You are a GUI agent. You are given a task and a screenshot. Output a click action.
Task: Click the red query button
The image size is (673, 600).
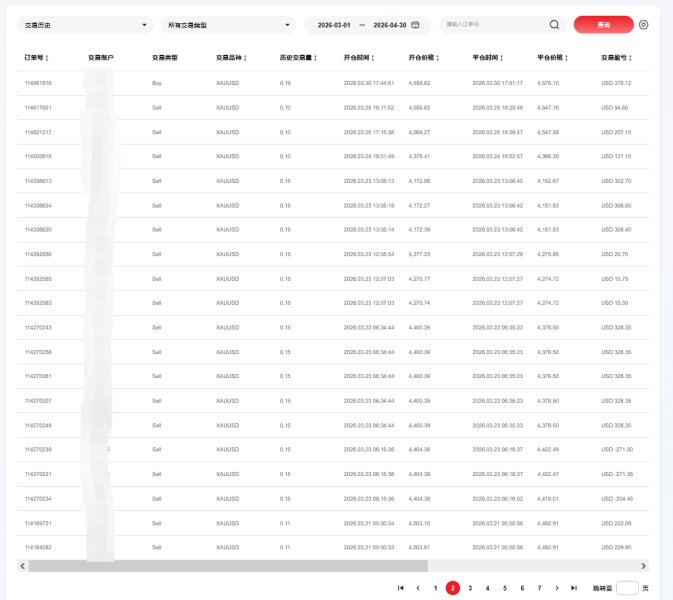(603, 25)
